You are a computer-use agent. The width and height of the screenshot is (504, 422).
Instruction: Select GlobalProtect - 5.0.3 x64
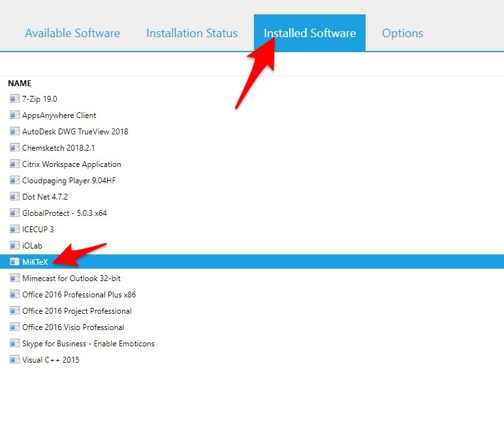(x=65, y=213)
